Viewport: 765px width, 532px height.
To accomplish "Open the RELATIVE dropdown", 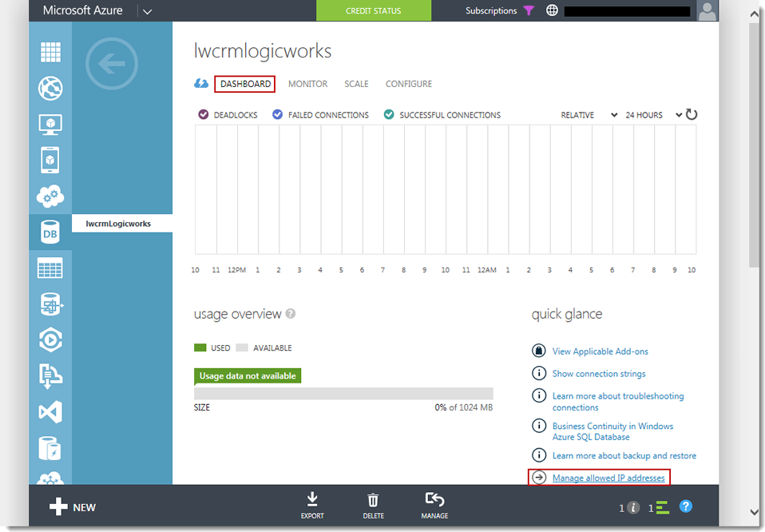I will 589,115.
